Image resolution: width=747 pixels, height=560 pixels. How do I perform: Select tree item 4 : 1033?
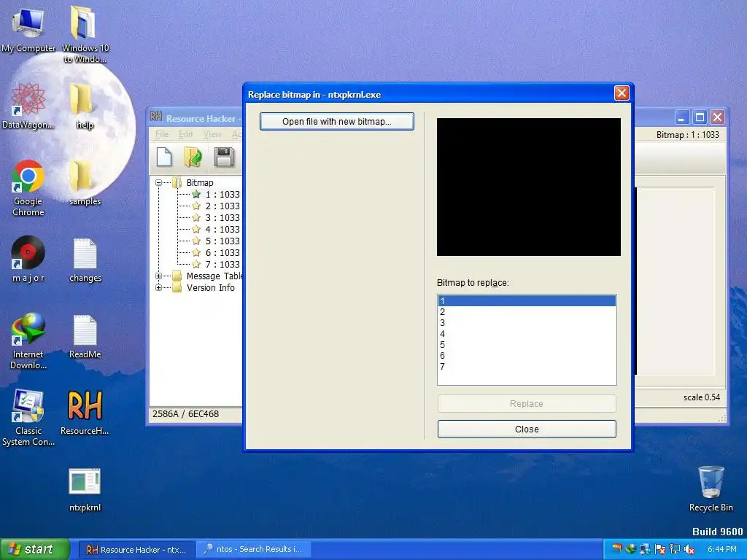[222, 230]
